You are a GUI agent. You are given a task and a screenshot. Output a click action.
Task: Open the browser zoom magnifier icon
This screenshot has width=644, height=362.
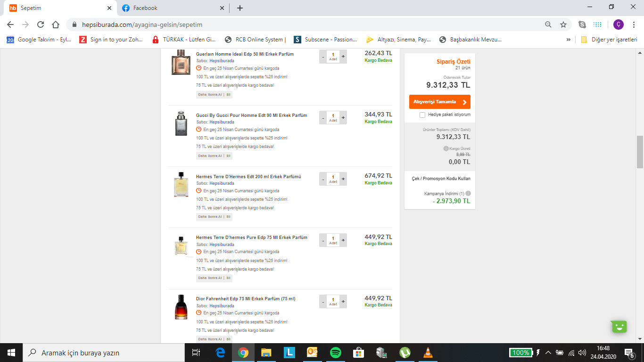tap(548, 25)
